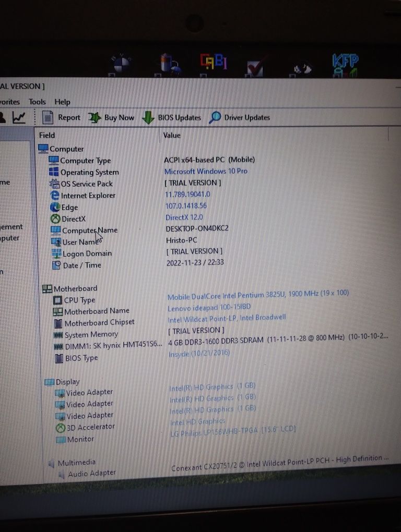Open Edge version 107.0.1418.56 link
This screenshot has height=532, width=401.
click(x=186, y=205)
